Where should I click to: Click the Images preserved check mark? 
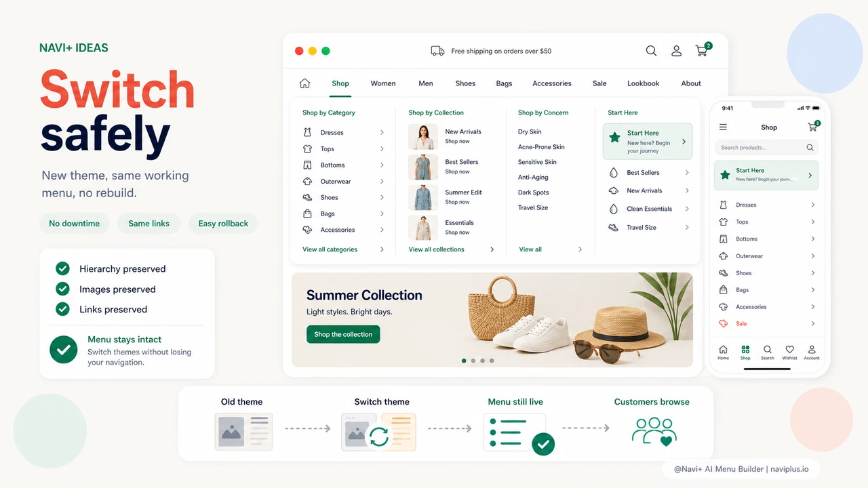62,289
